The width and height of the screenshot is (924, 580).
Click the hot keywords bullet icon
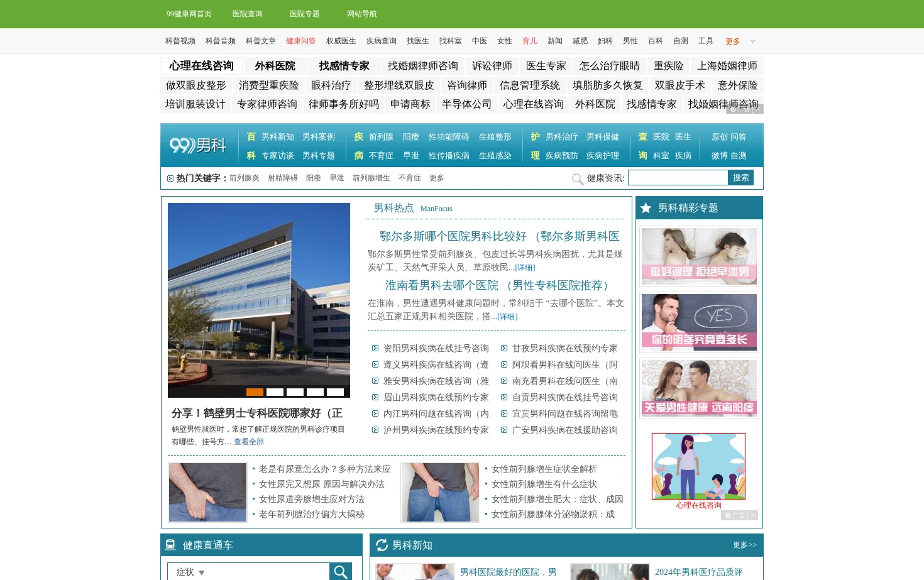(170, 178)
